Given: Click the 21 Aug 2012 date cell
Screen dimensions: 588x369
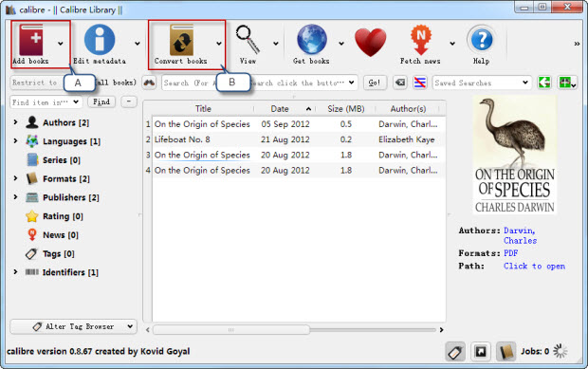Looking at the screenshot, I should pos(285,139).
